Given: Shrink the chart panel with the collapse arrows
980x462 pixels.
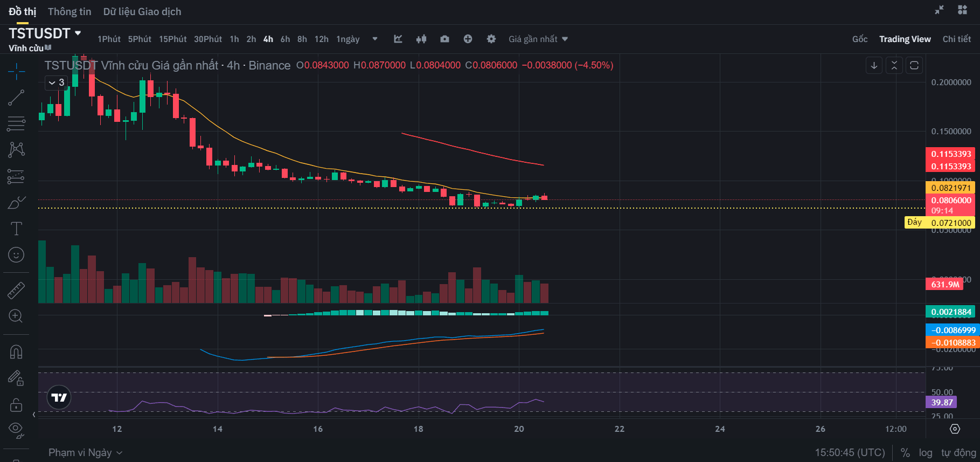Looking at the screenshot, I should 939,10.
